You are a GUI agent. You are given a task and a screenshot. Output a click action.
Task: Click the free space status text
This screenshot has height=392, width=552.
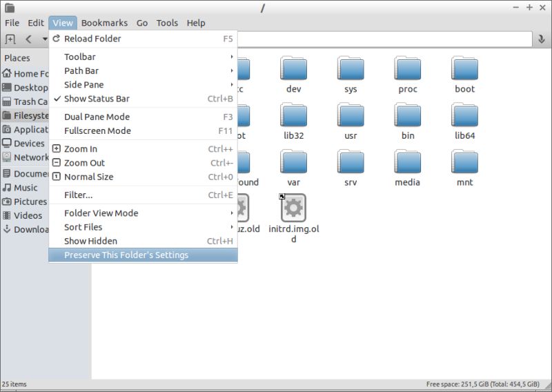482,384
